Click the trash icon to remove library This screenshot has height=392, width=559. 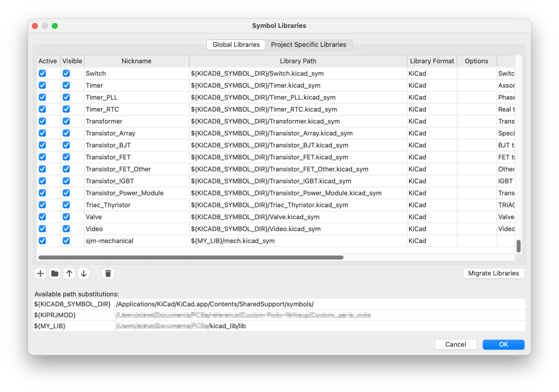(108, 274)
